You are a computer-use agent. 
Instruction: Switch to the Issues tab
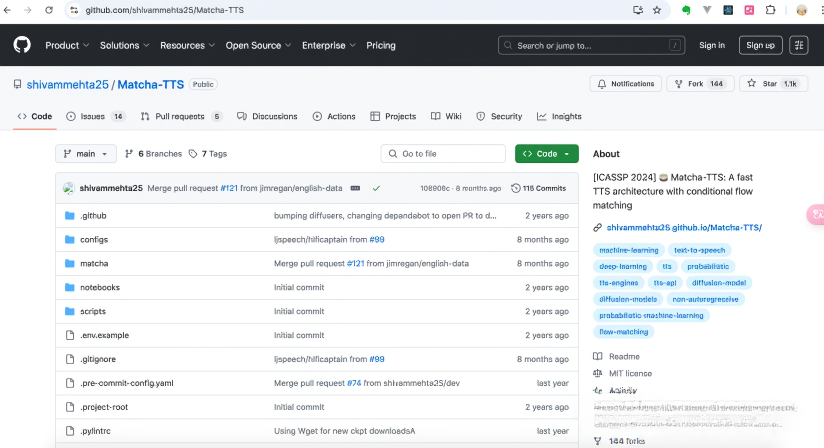95,116
